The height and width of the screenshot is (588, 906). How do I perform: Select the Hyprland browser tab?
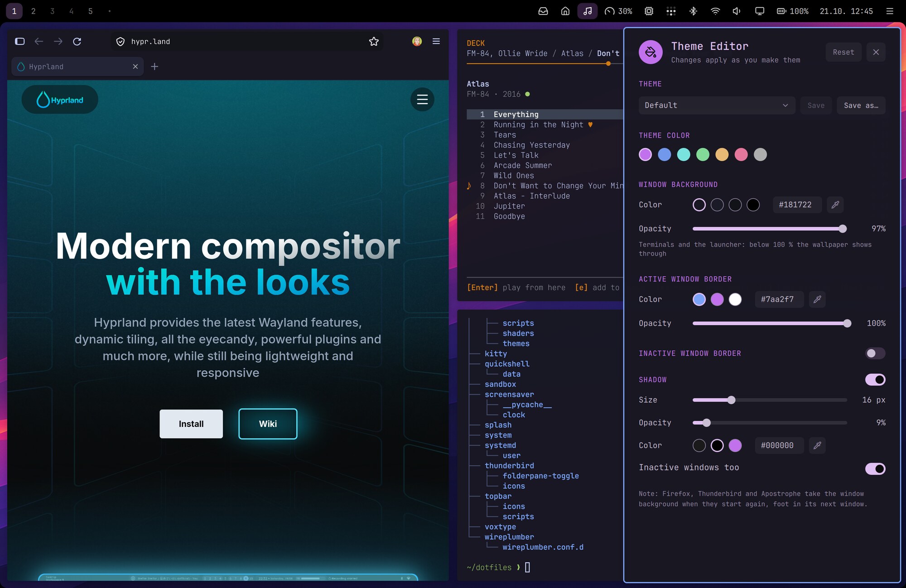coord(77,67)
